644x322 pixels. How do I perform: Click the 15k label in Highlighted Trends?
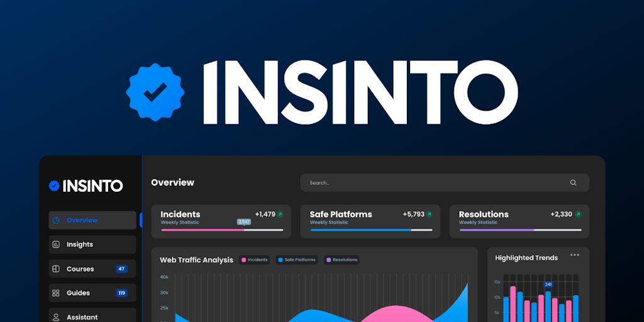[x=497, y=282]
